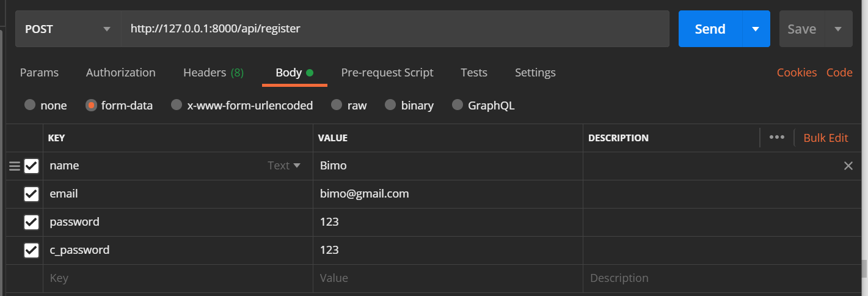Open the POST method dropdown
868x296 pixels.
[67, 29]
